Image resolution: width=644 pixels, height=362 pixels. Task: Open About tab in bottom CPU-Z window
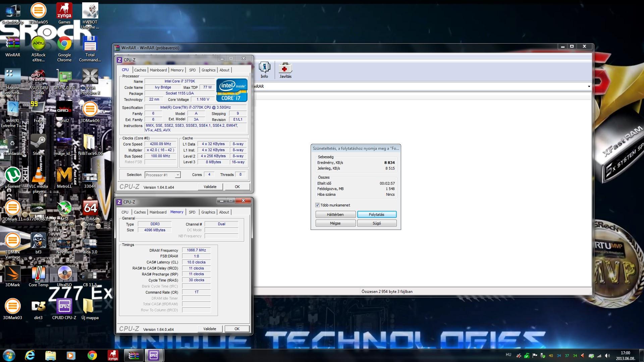[224, 212]
